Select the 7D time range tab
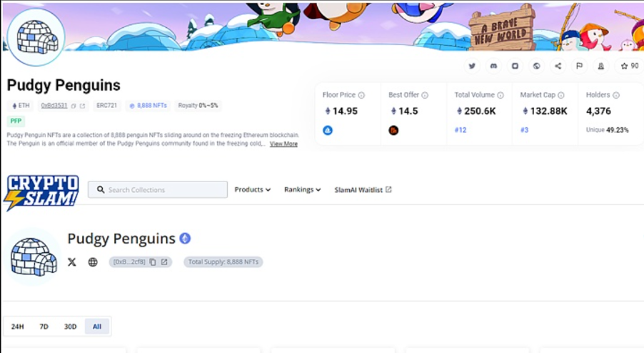 click(44, 327)
